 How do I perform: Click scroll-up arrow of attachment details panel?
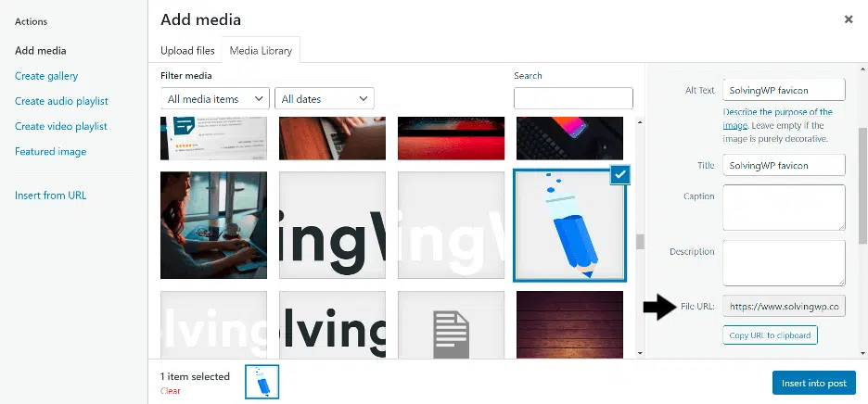pyautogui.click(x=862, y=69)
